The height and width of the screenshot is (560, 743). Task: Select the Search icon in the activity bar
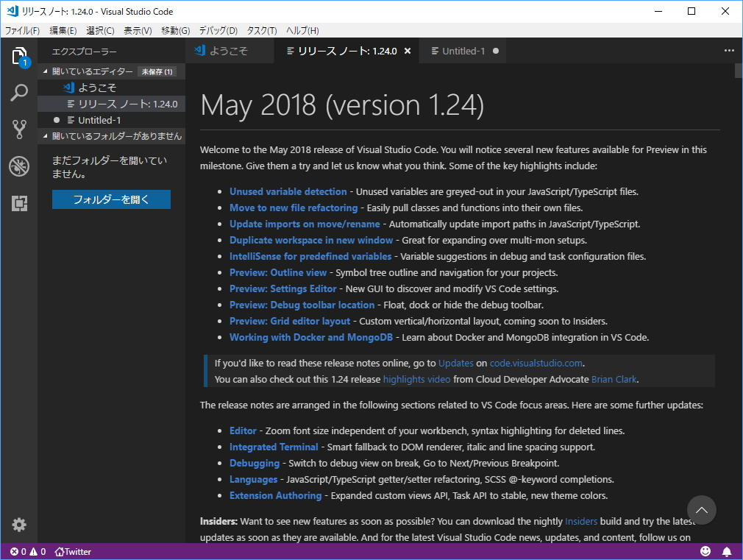[x=19, y=93]
